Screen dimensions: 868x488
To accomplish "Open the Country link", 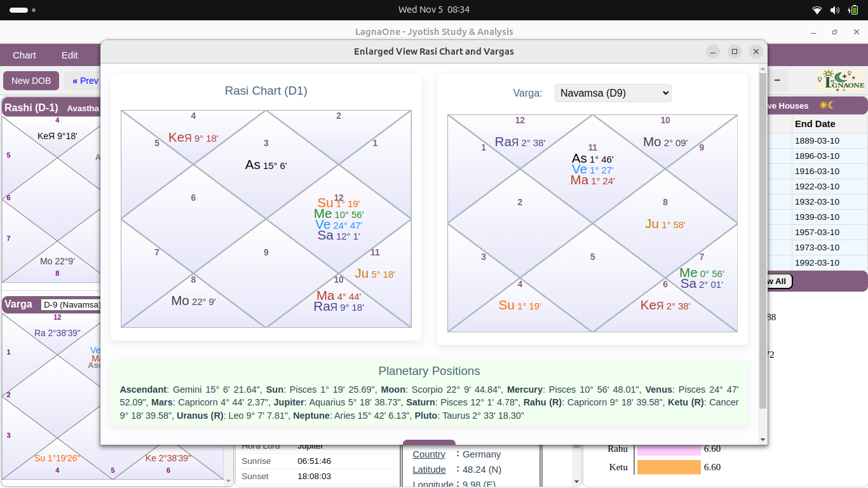I will point(429,454).
